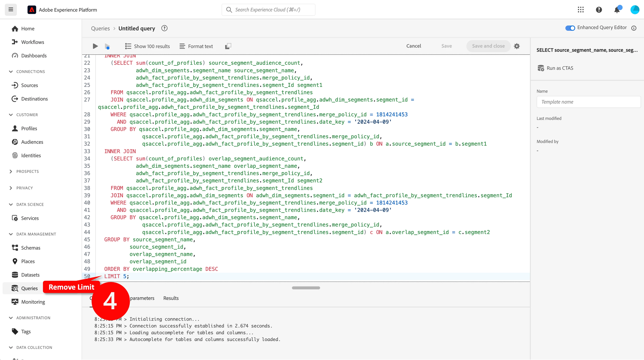Toggle the hamburger navigation menu
This screenshot has width=644, height=360.
(x=11, y=9)
